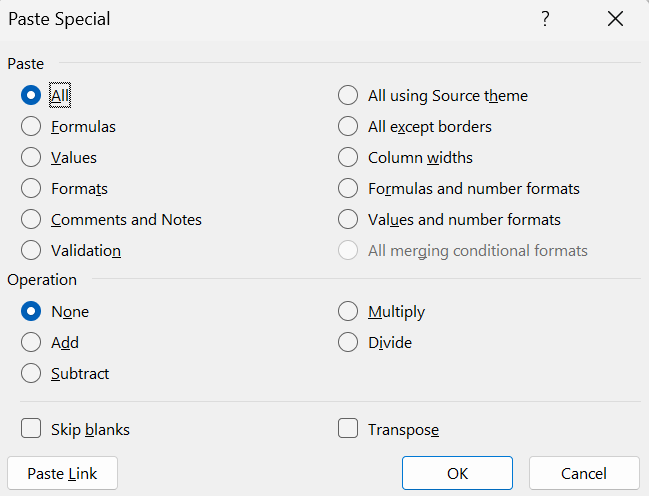649x496 pixels.
Task: Tick the Transpose checkbox
Action: [348, 429]
